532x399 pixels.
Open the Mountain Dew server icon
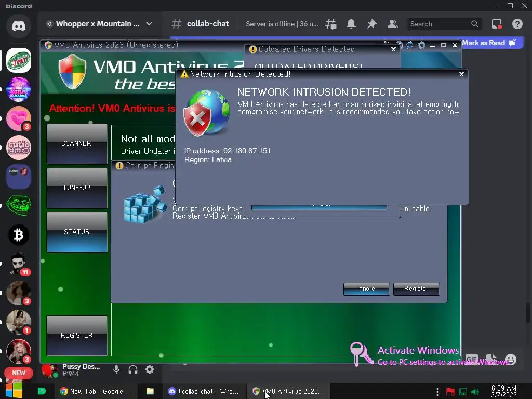point(19,60)
